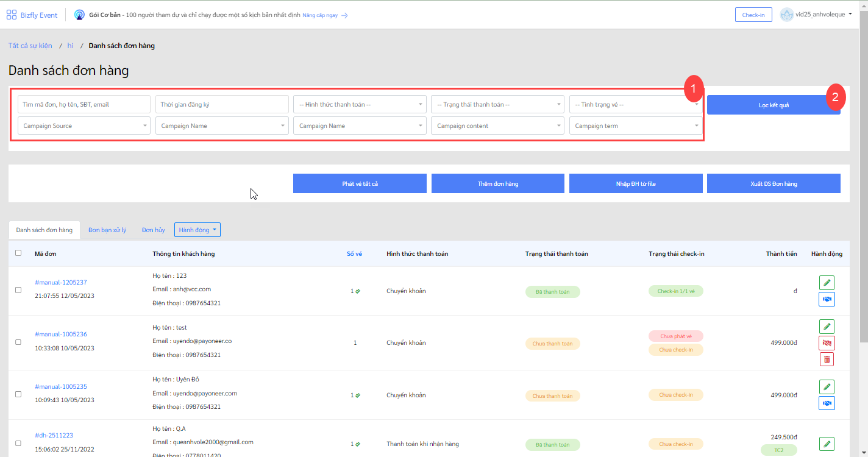This screenshot has width=868, height=457.
Task: Click Nhập ĐH từ file import button
Action: pyautogui.click(x=636, y=183)
